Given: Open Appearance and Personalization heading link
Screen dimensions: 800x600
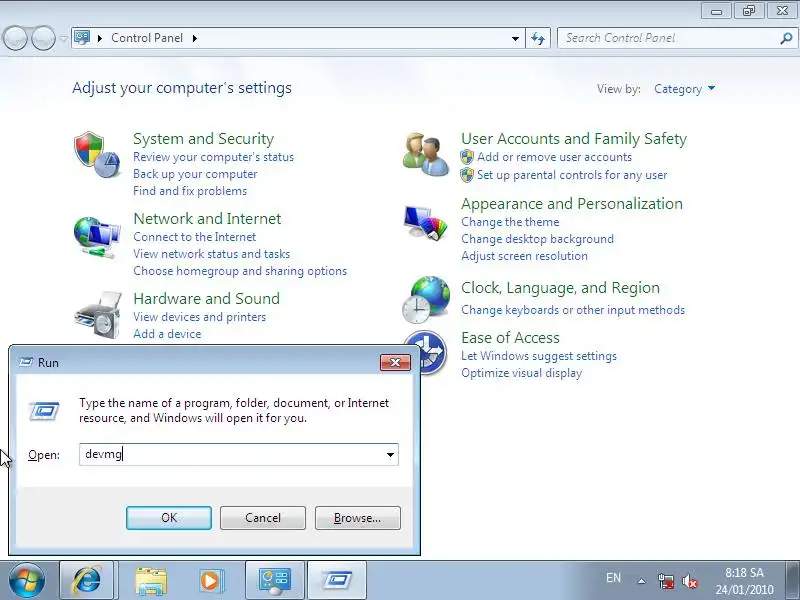Looking at the screenshot, I should point(572,204).
